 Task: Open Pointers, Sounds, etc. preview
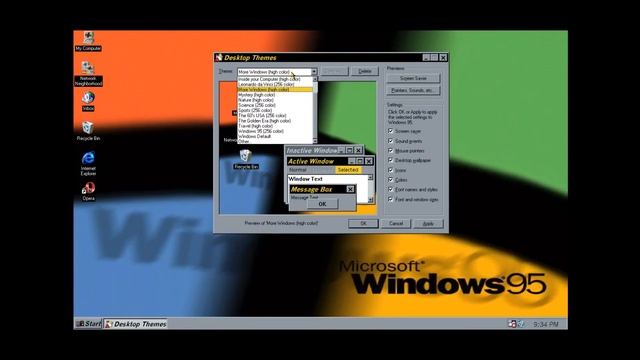pyautogui.click(x=413, y=90)
